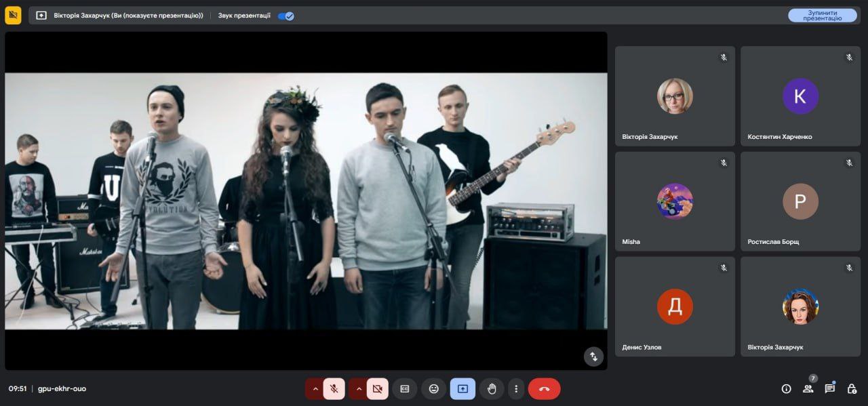Unmute the microphone
Image resolution: width=868 pixels, height=406 pixels.
click(334, 389)
